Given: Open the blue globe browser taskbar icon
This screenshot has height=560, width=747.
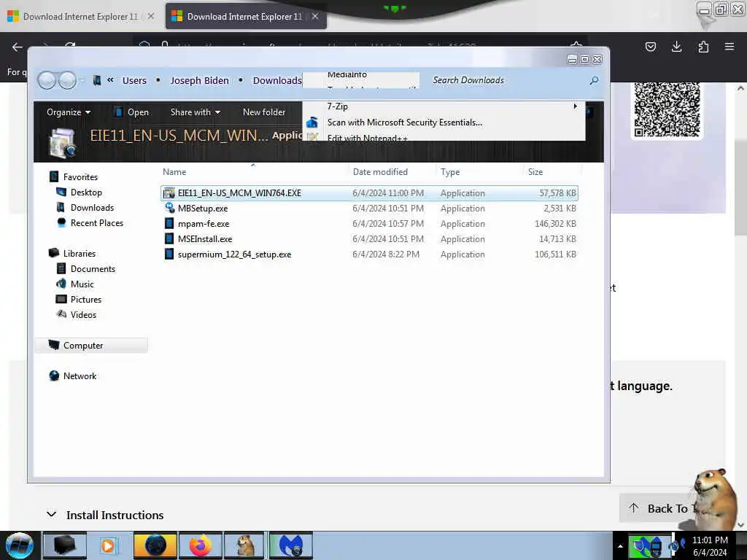Looking at the screenshot, I should (x=155, y=545).
